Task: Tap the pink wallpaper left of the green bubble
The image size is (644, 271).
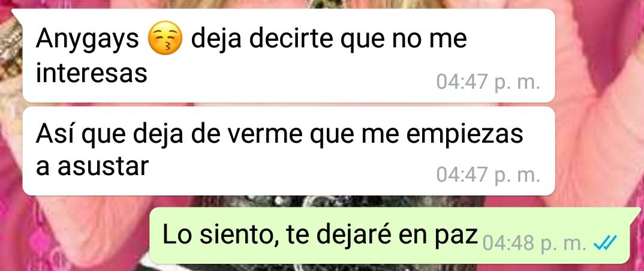Action: click(x=74, y=234)
